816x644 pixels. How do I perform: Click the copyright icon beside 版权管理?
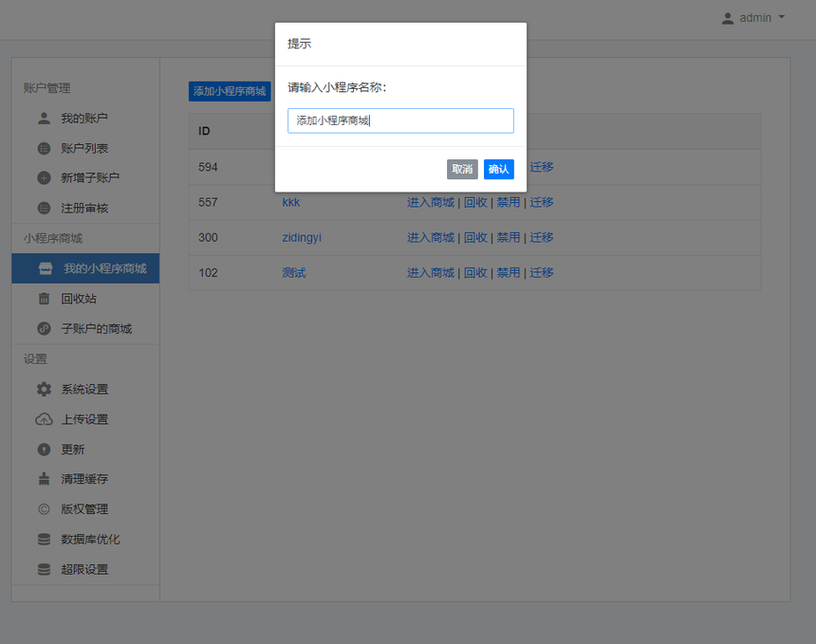(44, 509)
